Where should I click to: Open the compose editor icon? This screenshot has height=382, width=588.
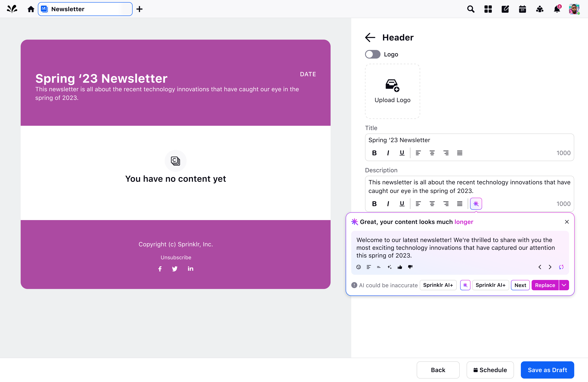[505, 9]
